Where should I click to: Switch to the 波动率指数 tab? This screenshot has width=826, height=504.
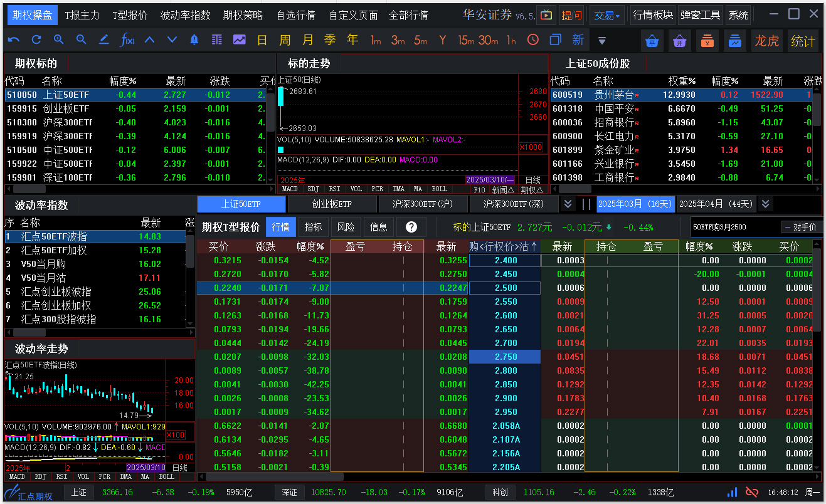click(185, 15)
